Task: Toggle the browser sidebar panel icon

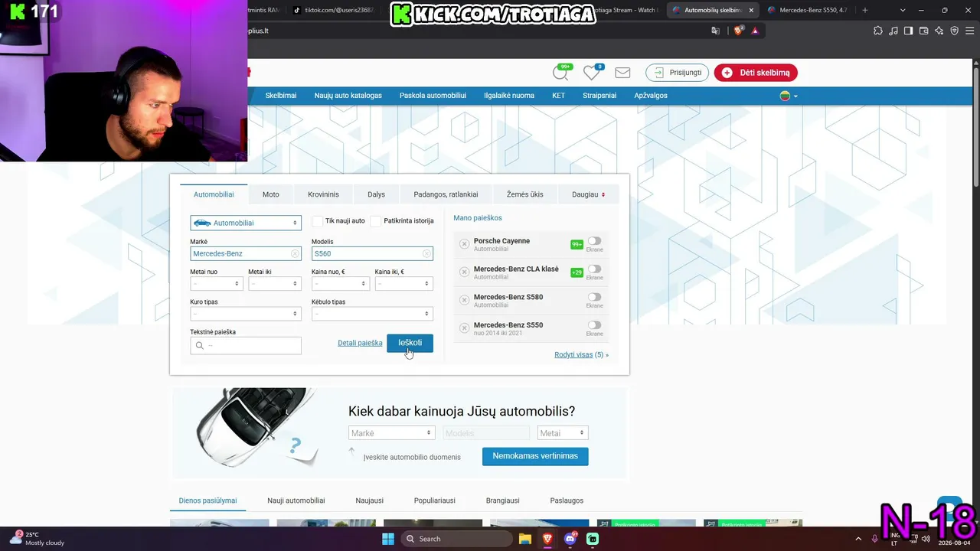Action: pyautogui.click(x=908, y=31)
